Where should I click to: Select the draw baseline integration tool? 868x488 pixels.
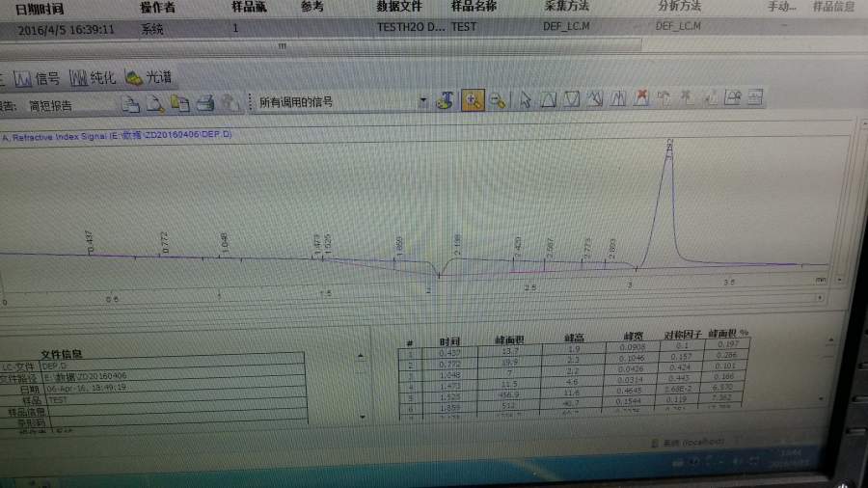(x=548, y=99)
